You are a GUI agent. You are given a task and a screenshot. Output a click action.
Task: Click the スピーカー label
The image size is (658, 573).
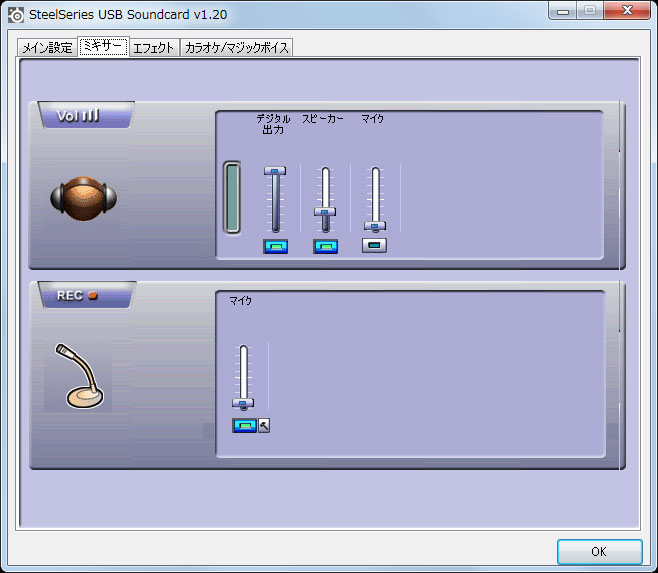click(x=323, y=119)
